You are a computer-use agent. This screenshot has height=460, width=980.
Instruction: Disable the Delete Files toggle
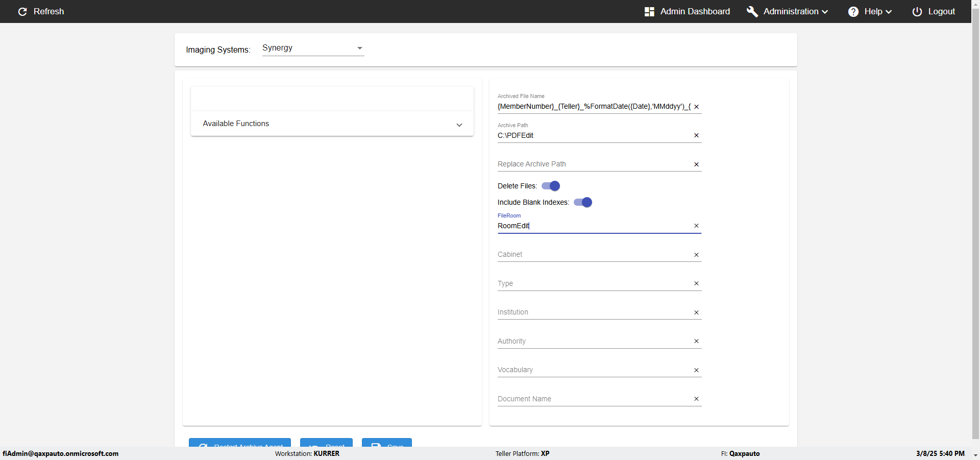point(551,186)
